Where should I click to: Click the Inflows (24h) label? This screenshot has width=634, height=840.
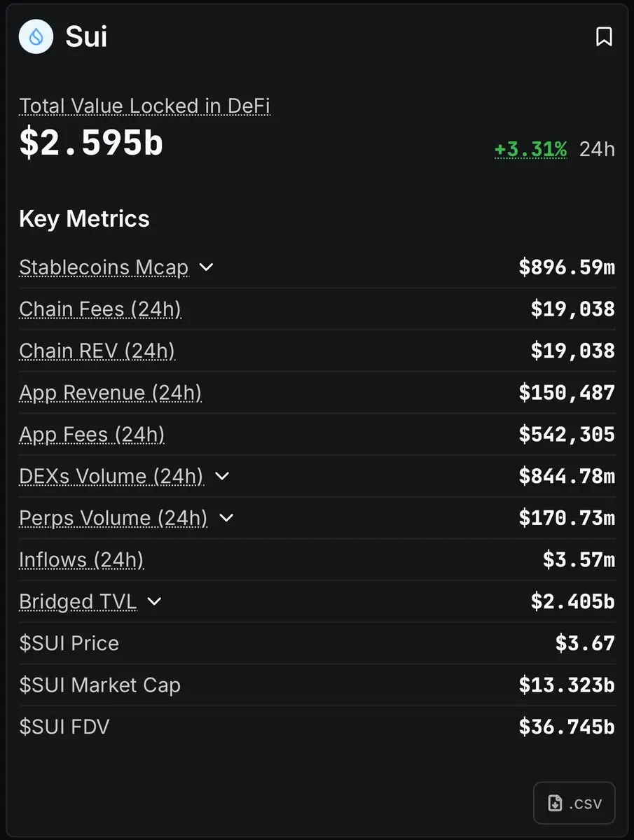pyautogui.click(x=81, y=560)
